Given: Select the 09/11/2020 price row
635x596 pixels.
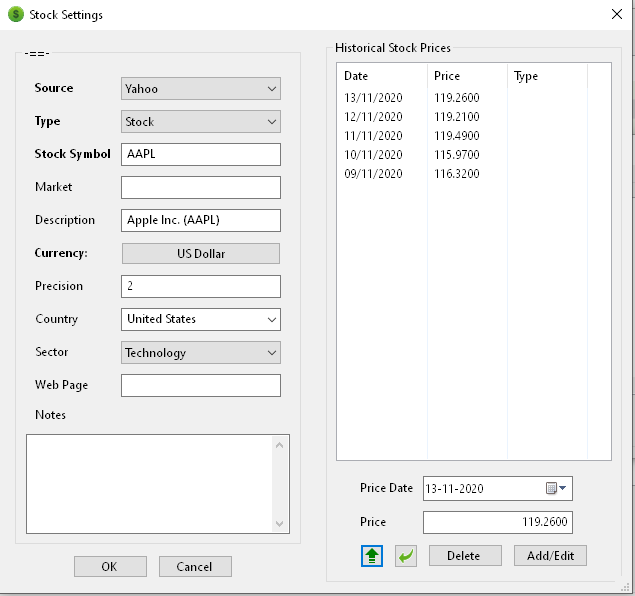Looking at the screenshot, I should coord(474,174).
